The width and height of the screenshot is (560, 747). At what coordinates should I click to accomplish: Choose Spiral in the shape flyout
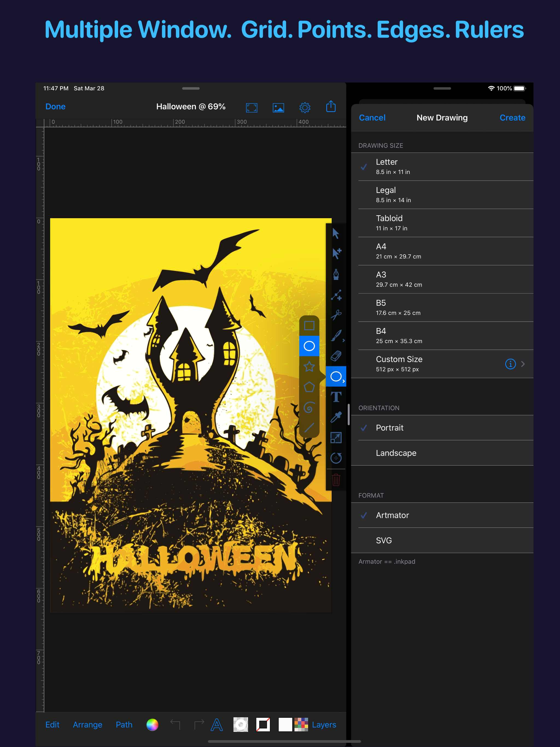coord(309,408)
